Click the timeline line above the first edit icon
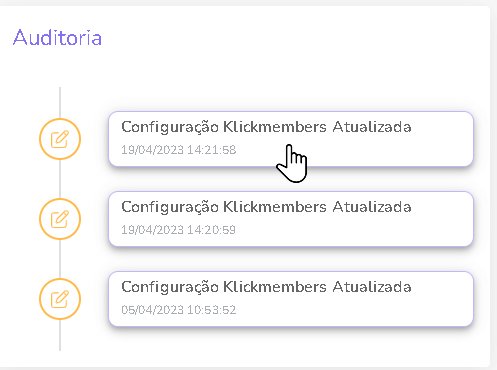 click(60, 103)
